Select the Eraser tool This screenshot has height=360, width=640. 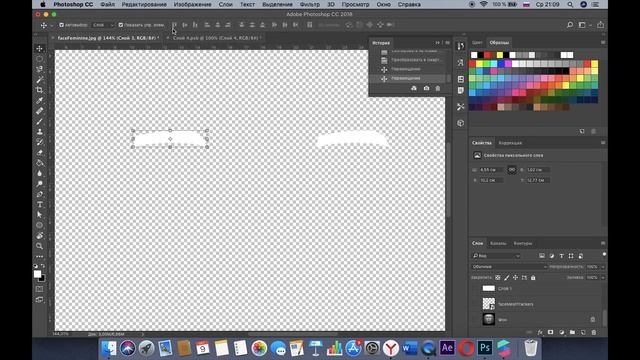[40, 153]
